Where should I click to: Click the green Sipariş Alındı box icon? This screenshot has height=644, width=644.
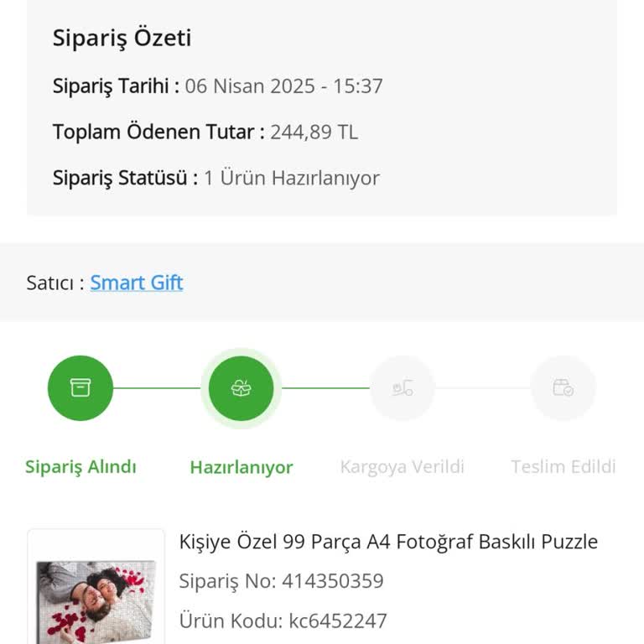[80, 388]
